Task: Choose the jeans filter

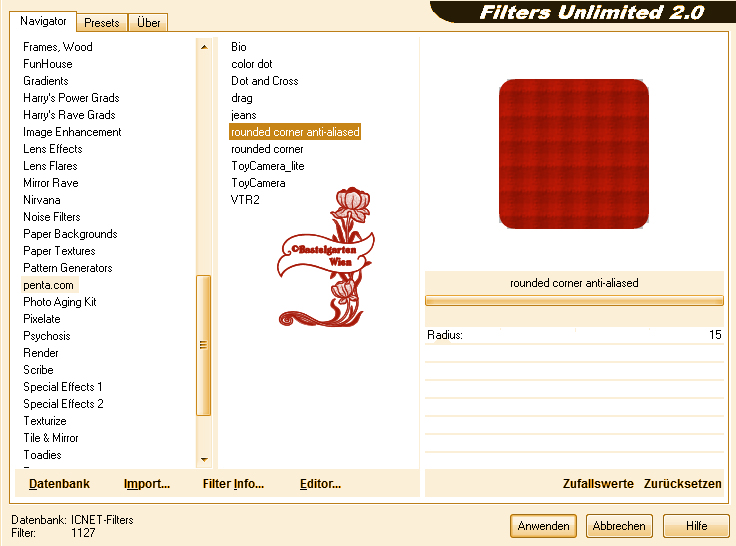Action: point(244,115)
